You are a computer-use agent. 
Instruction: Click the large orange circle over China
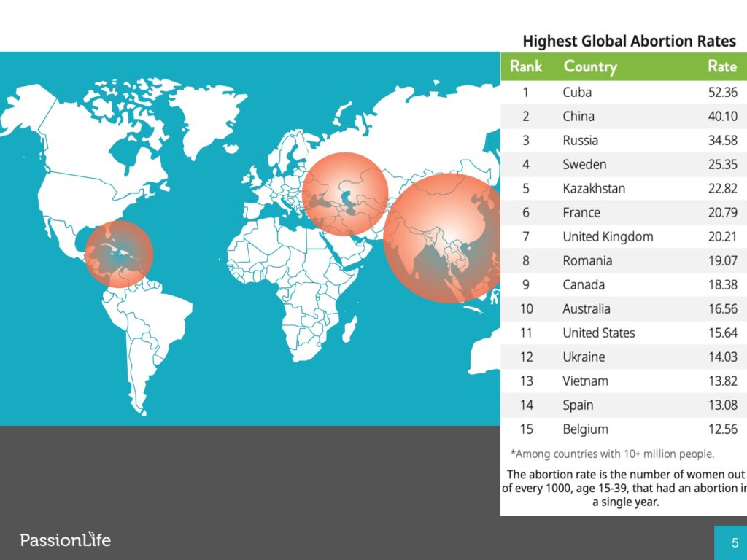point(442,238)
